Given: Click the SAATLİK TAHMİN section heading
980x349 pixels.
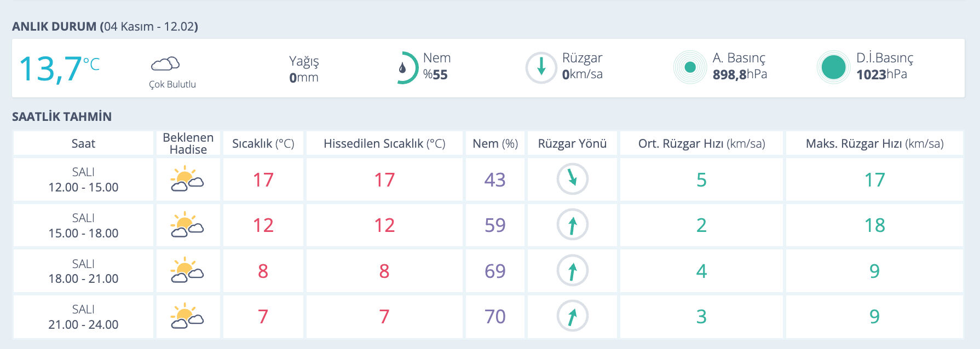Looking at the screenshot, I should (x=62, y=117).
